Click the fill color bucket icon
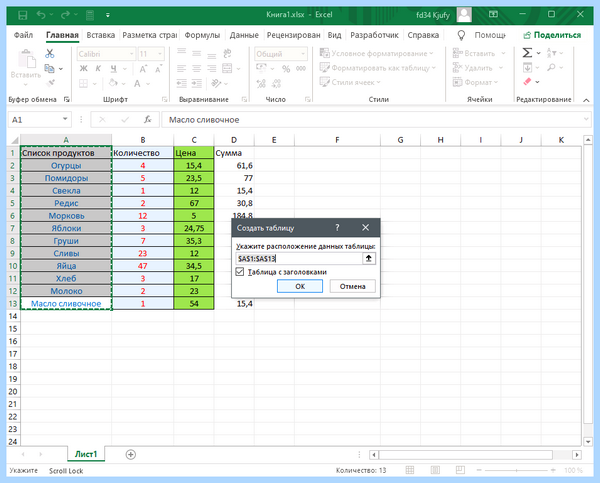 click(x=113, y=83)
